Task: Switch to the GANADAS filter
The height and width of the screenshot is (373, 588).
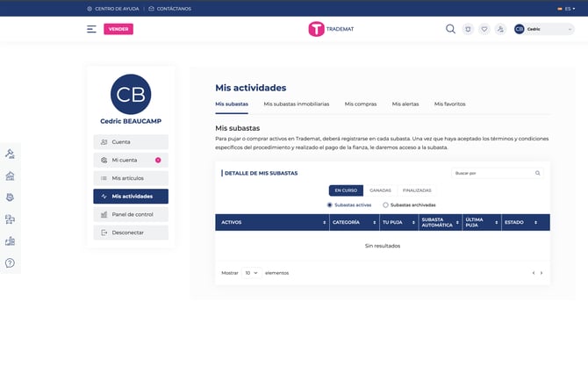Action: pos(380,190)
